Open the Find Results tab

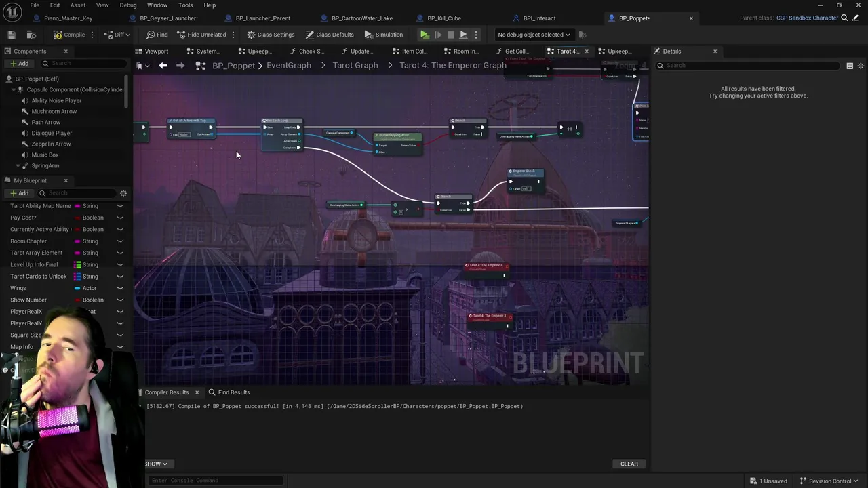click(x=229, y=392)
